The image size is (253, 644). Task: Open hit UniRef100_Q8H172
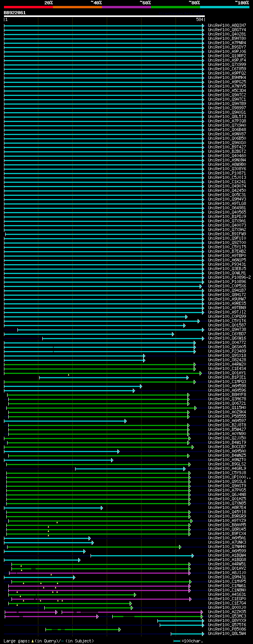point(227,295)
